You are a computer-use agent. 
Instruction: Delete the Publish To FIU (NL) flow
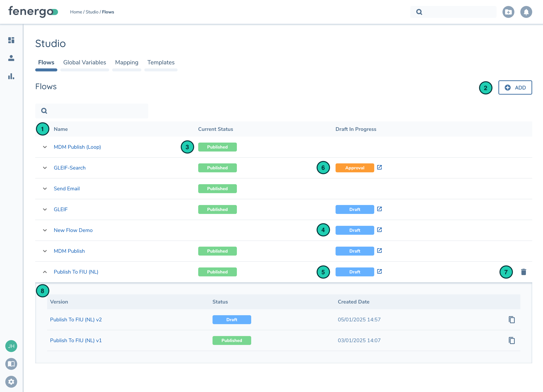pos(523,272)
